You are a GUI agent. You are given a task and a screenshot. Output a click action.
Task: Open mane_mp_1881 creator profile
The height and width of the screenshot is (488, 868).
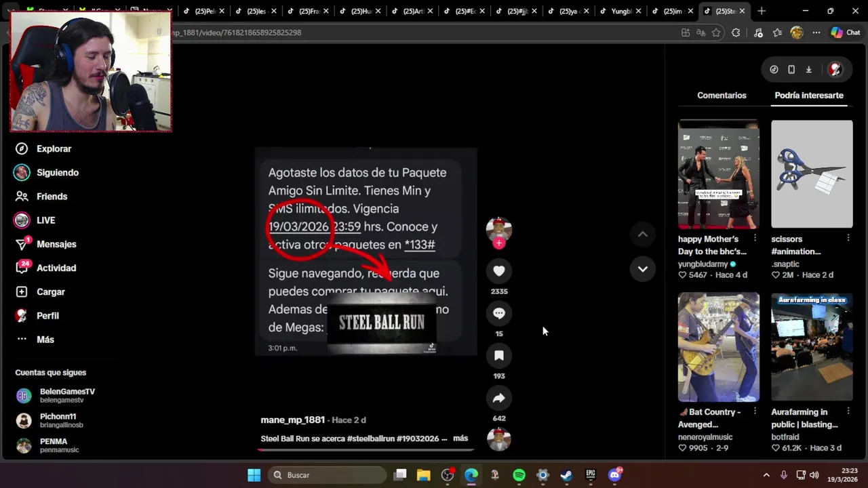click(293, 420)
